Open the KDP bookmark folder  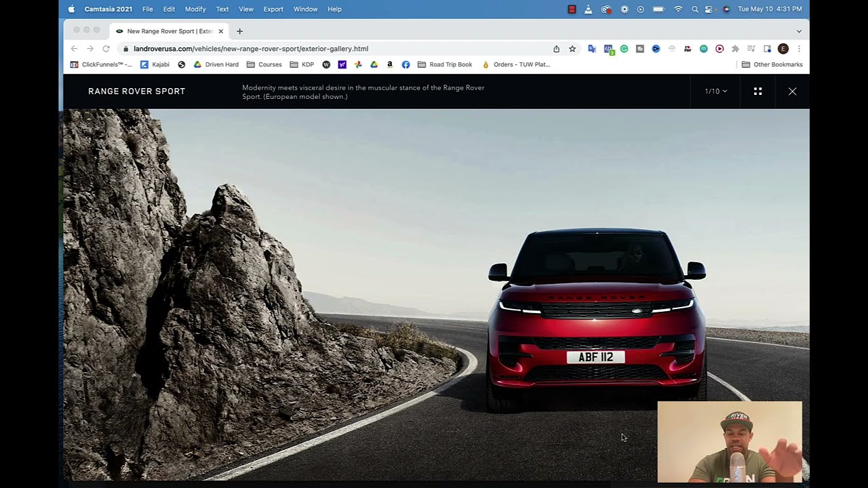pos(302,64)
